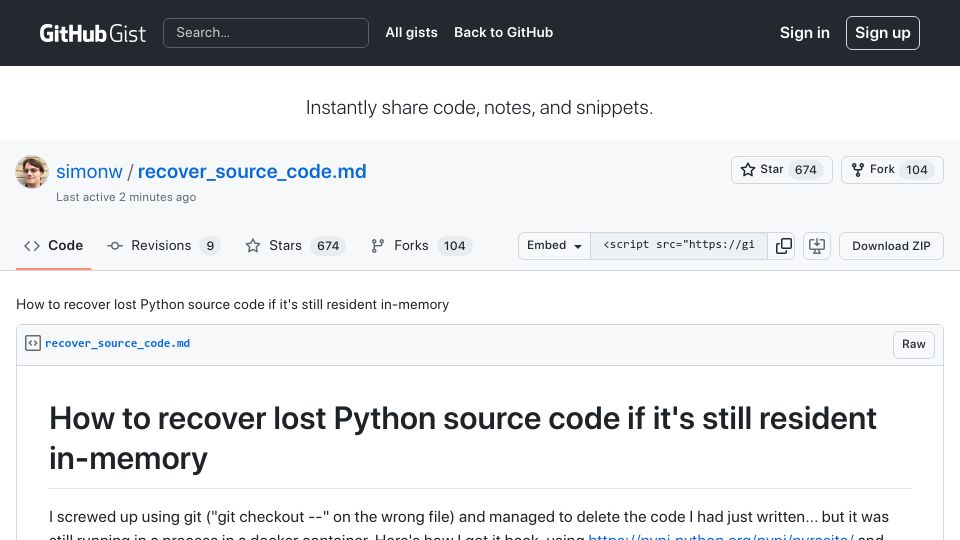
Task: Click the gist description about recovering Python source
Action: pyautogui.click(x=233, y=304)
